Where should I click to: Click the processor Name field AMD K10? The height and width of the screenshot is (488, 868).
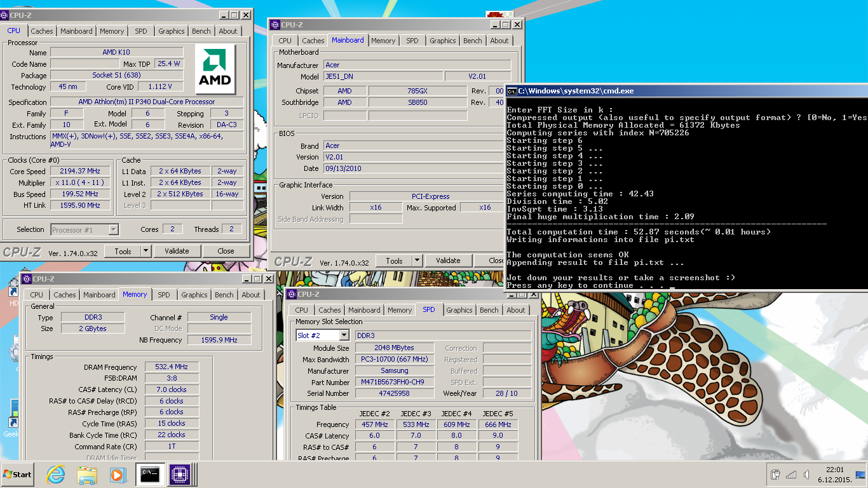tap(116, 53)
